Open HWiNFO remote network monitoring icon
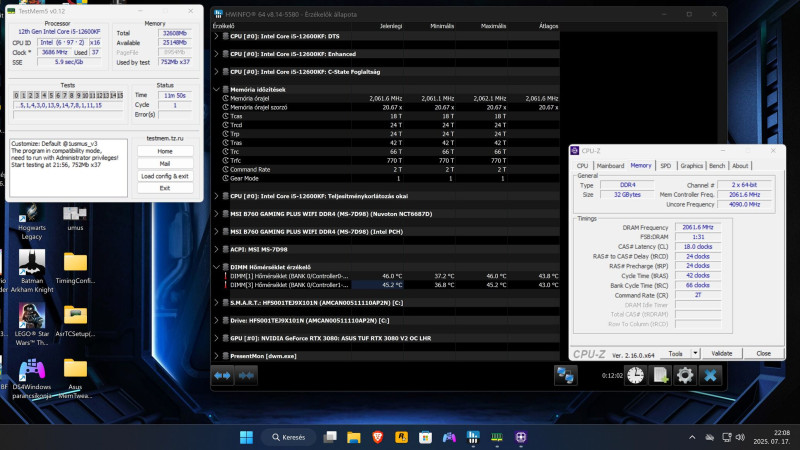Image resolution: width=800 pixels, height=450 pixels. coord(565,376)
